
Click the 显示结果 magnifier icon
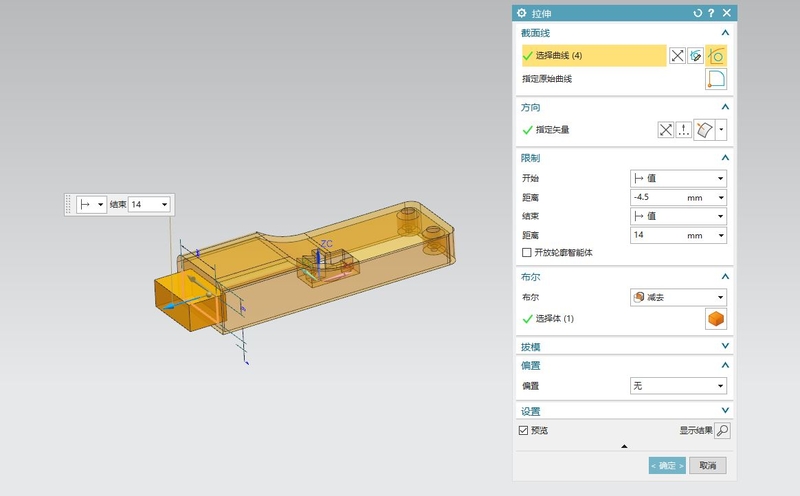click(x=722, y=431)
